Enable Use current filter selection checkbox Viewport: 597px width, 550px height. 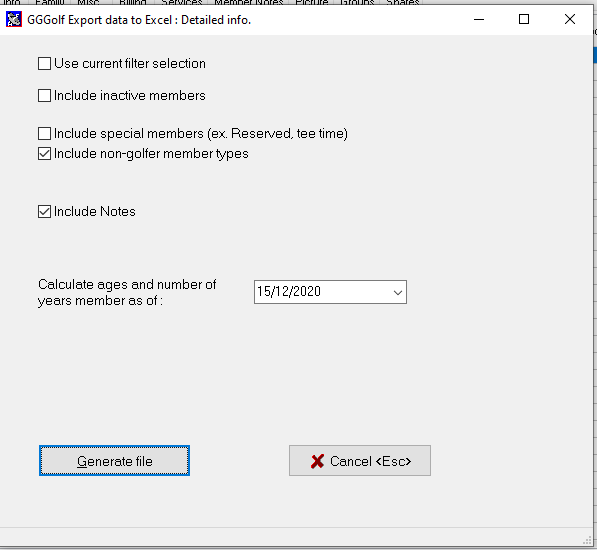click(x=45, y=64)
